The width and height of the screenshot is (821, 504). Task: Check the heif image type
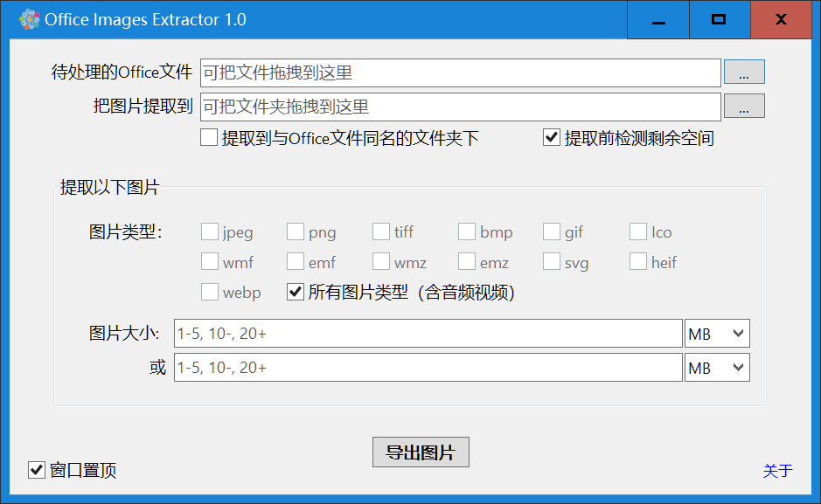(637, 261)
